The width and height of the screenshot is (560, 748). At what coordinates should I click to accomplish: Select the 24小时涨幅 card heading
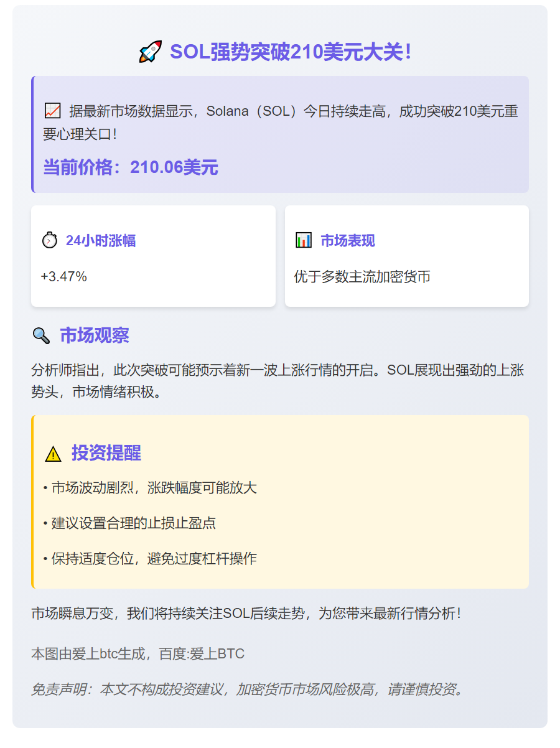(x=101, y=241)
